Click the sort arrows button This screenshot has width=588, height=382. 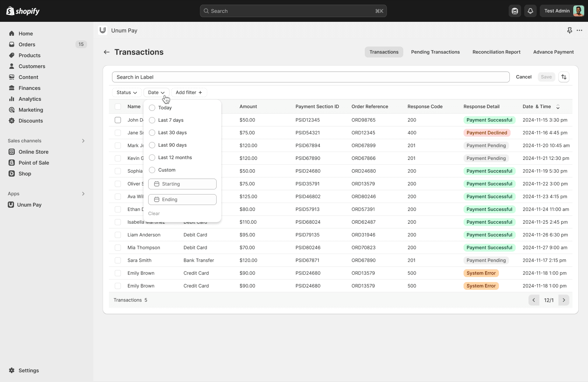564,77
